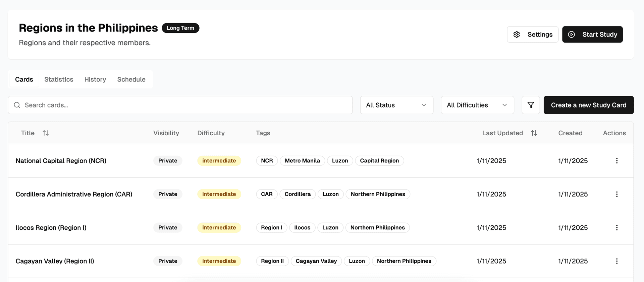Image resolution: width=644 pixels, height=282 pixels.
Task: Focus the Search cards input field
Action: click(180, 105)
